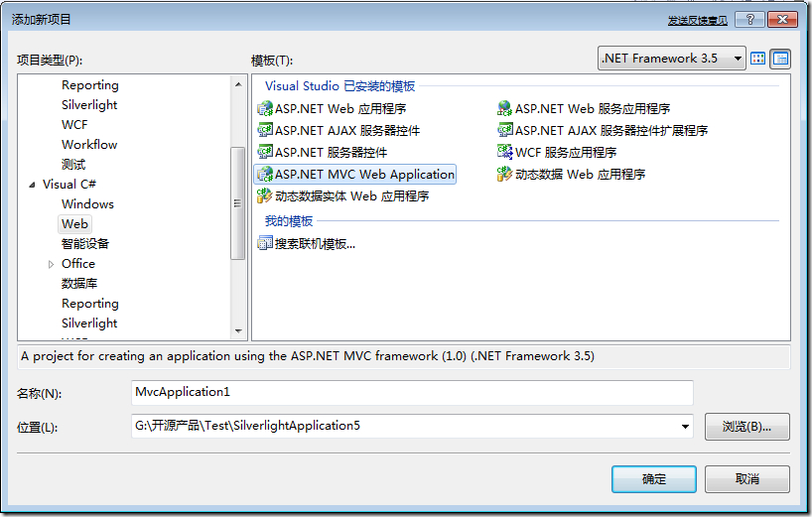The image size is (812, 517).
Task: Click the project types scroll down arrow
Action: coord(238,330)
